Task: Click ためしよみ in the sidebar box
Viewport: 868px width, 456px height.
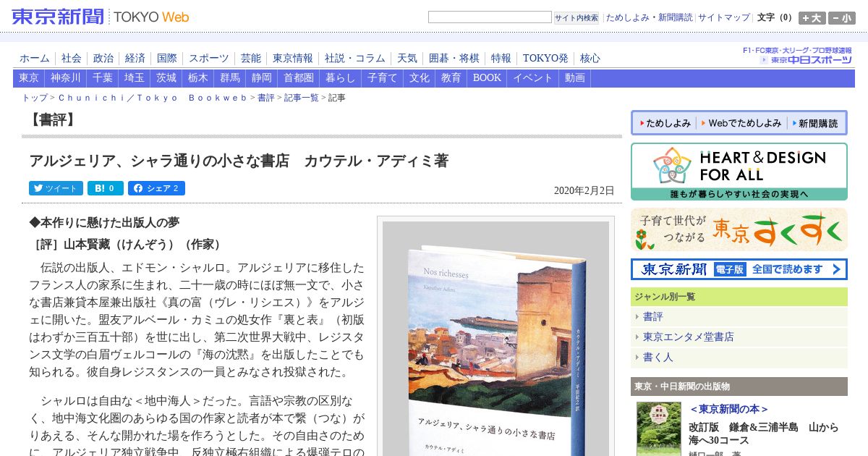Action: pyautogui.click(x=664, y=123)
